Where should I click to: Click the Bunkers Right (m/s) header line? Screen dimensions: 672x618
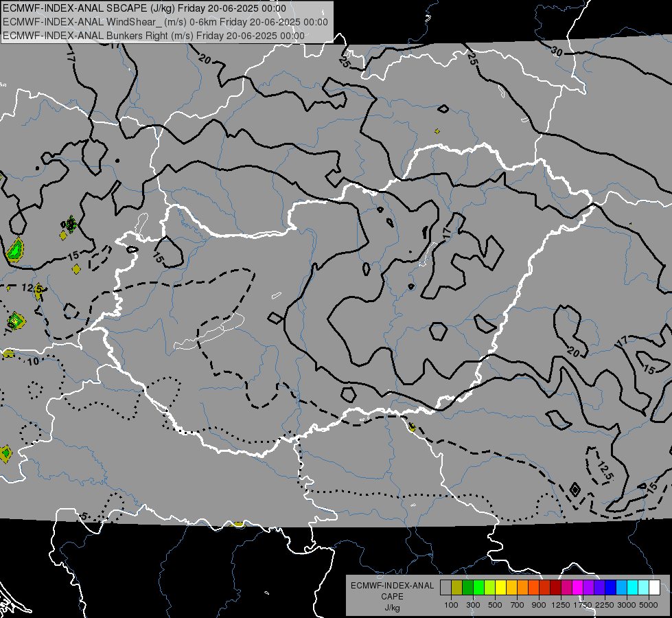point(154,36)
